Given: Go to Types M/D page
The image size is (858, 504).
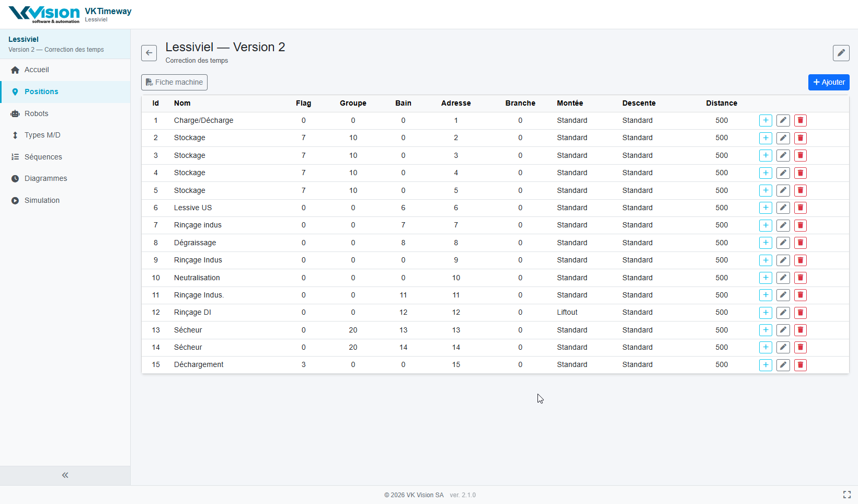Looking at the screenshot, I should [42, 135].
